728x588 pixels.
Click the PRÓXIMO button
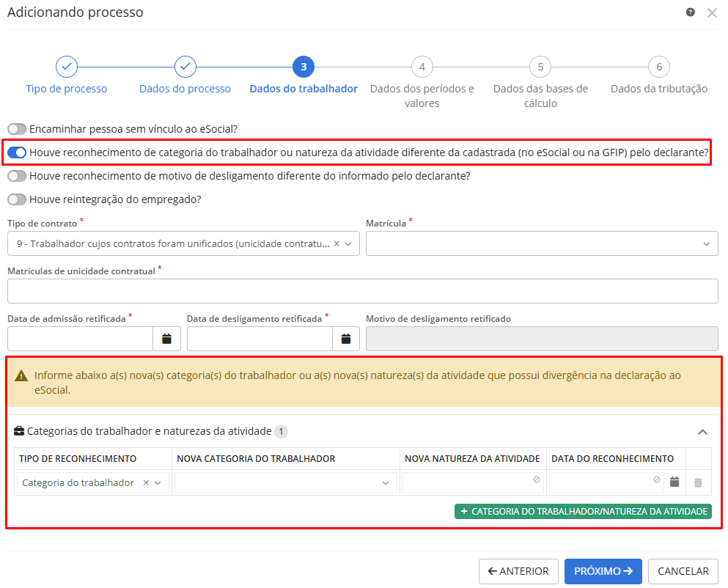coord(603,571)
